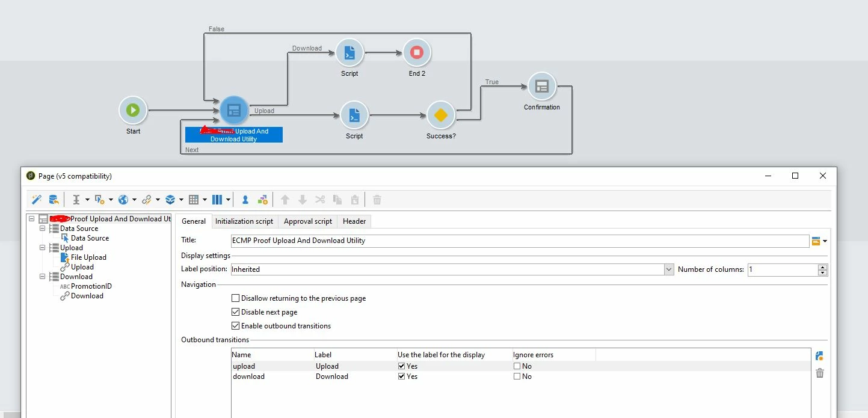868x418 pixels.
Task: Select the End 2 node
Action: point(417,53)
